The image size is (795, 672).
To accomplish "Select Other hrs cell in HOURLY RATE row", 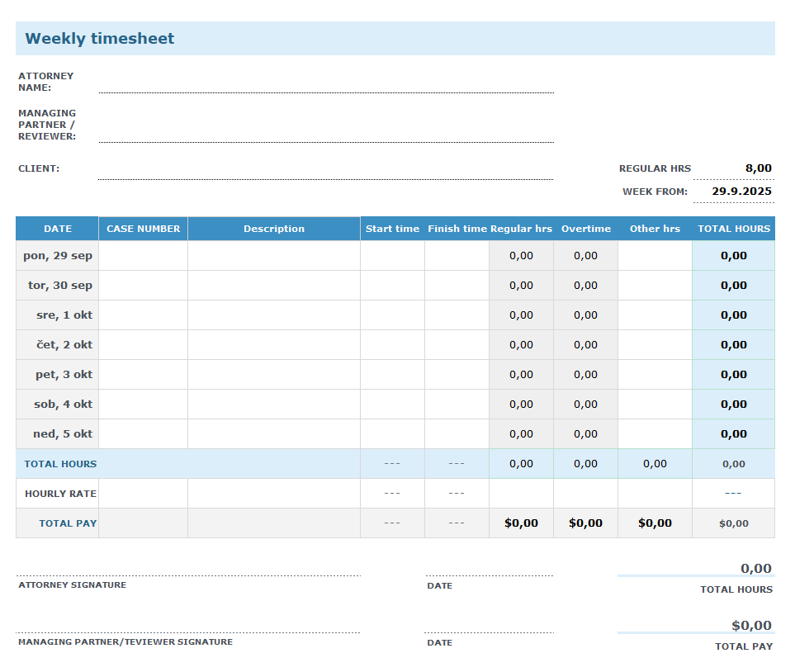I will [655, 494].
